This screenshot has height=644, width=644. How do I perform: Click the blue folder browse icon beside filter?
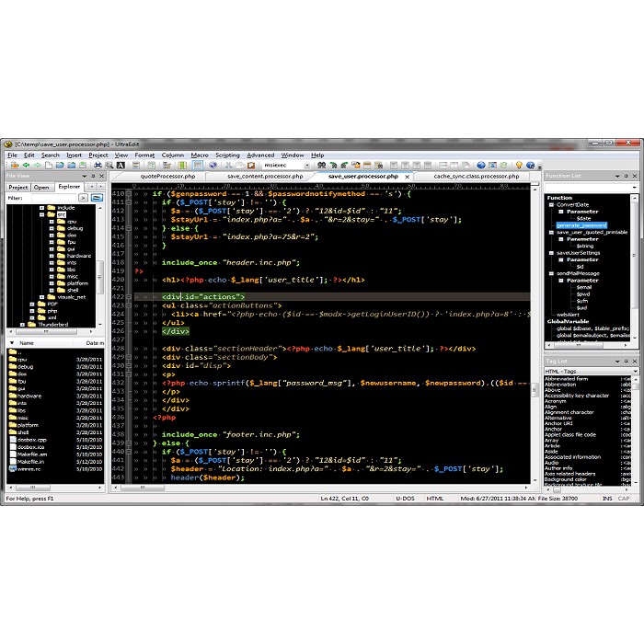96,198
